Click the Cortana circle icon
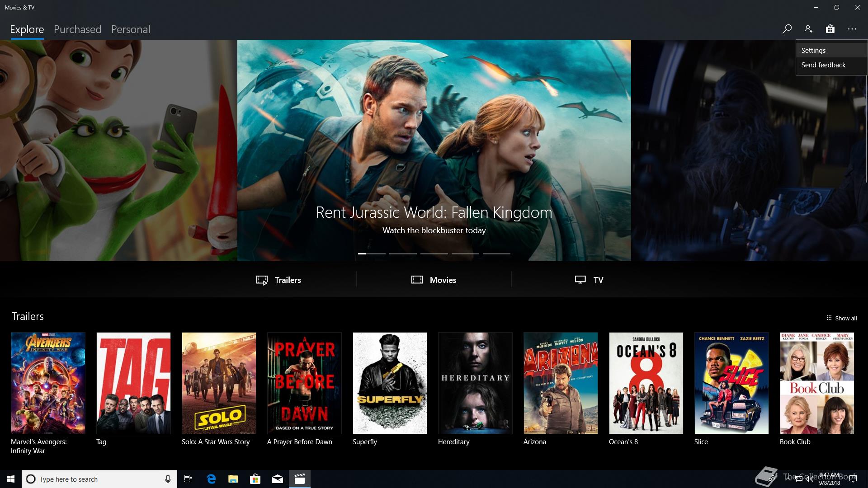The width and height of the screenshot is (868, 488). (x=31, y=479)
